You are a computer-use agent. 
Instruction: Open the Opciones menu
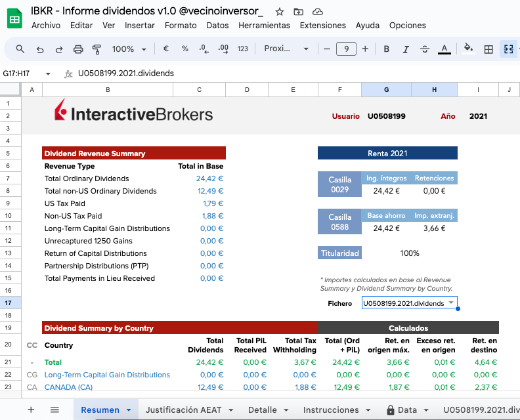point(408,26)
